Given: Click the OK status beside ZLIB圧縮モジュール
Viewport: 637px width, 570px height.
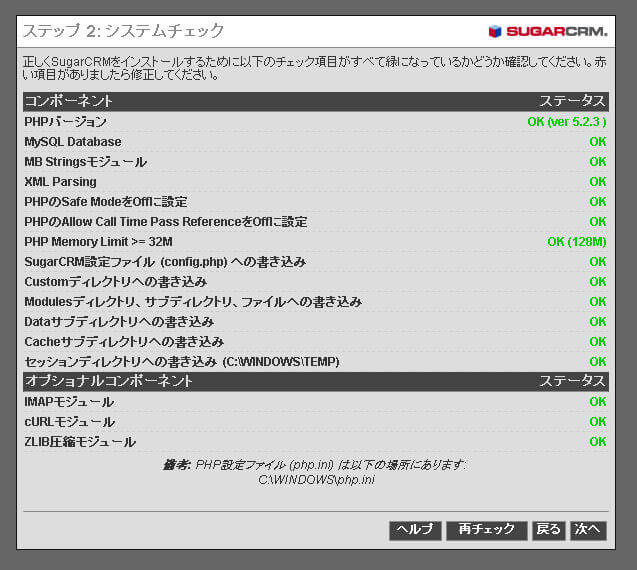Looking at the screenshot, I should pos(597,442).
